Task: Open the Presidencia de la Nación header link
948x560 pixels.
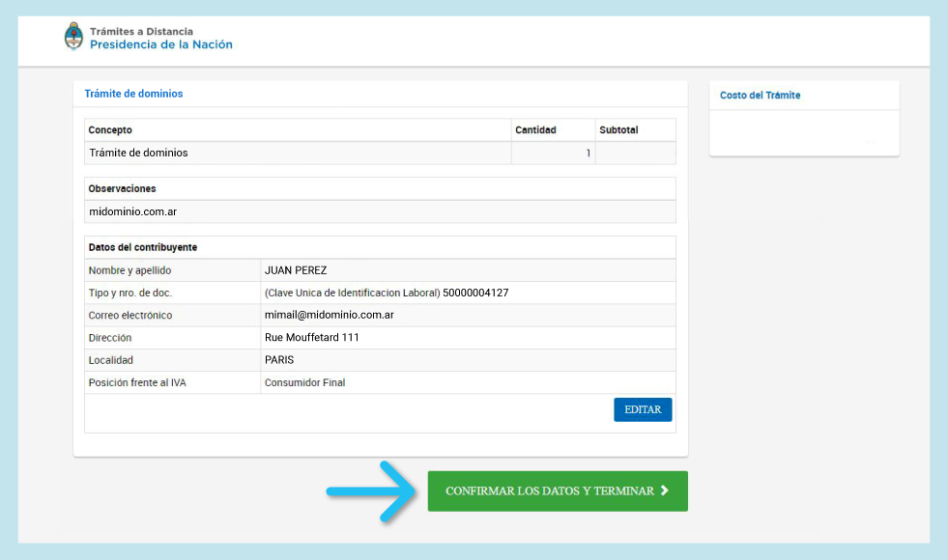Action: tap(160, 44)
